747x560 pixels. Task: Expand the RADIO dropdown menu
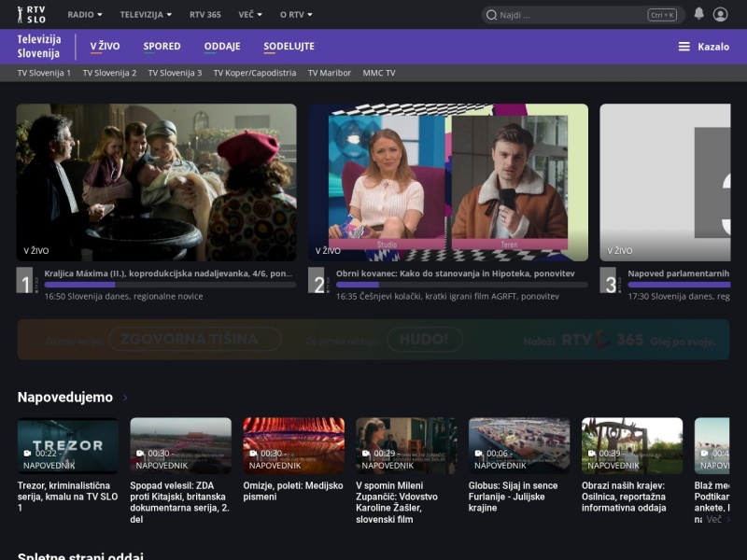coord(85,15)
